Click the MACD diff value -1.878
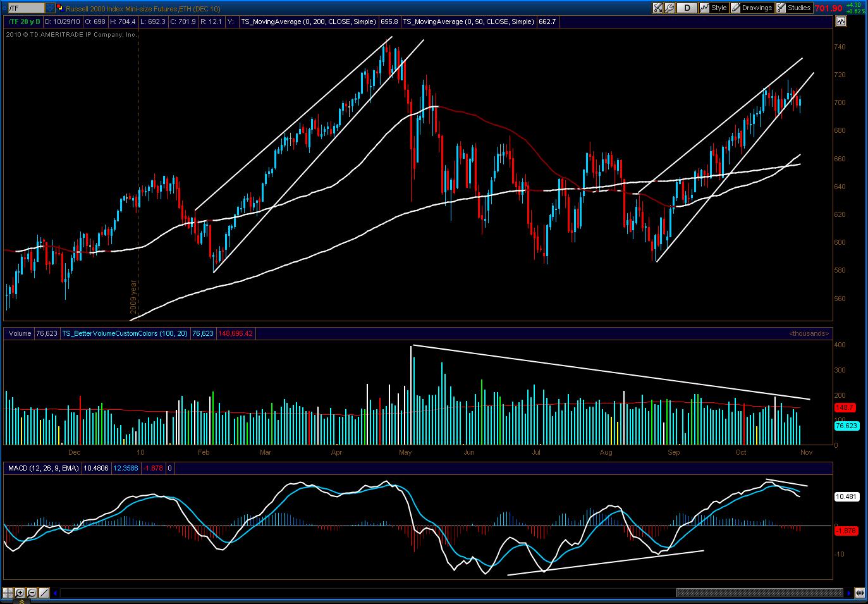 click(x=154, y=468)
